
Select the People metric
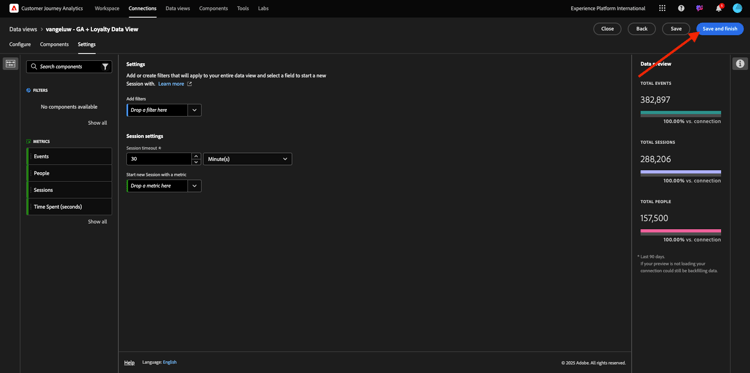(x=69, y=173)
